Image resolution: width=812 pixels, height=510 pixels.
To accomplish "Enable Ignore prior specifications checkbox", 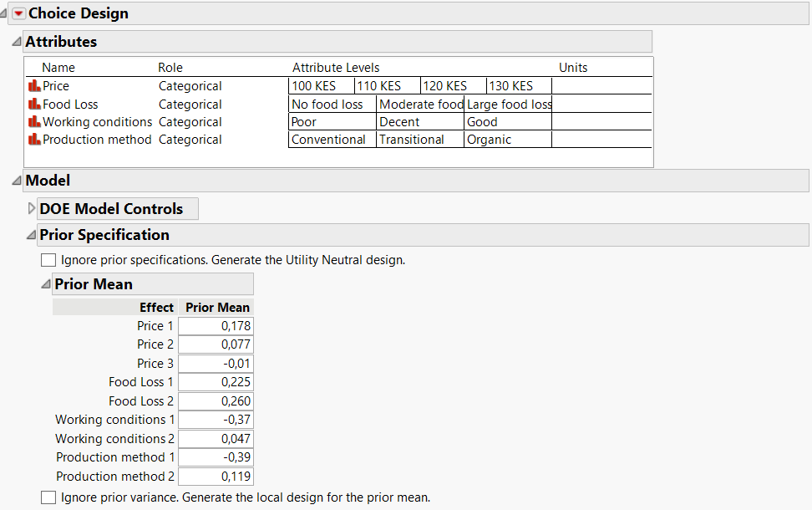I will [48, 260].
